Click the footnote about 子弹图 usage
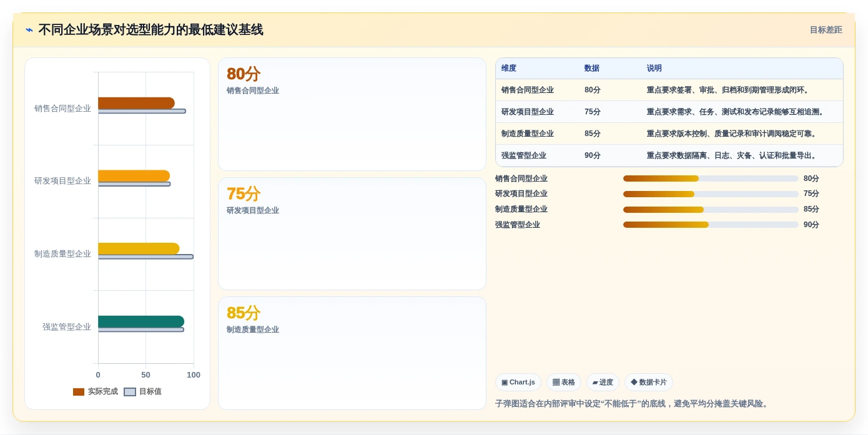868x435 pixels. click(x=633, y=404)
